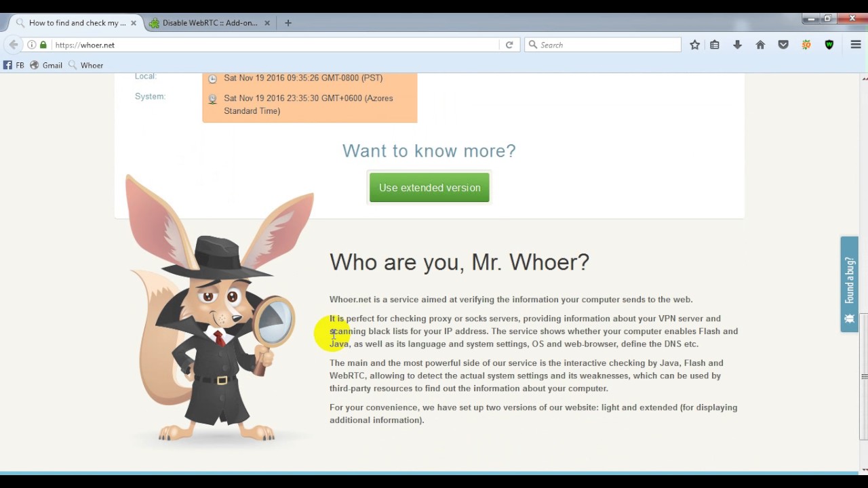This screenshot has width=868, height=488.
Task: Click the Whoer.net is a service aimed sentence
Action: [x=511, y=300]
